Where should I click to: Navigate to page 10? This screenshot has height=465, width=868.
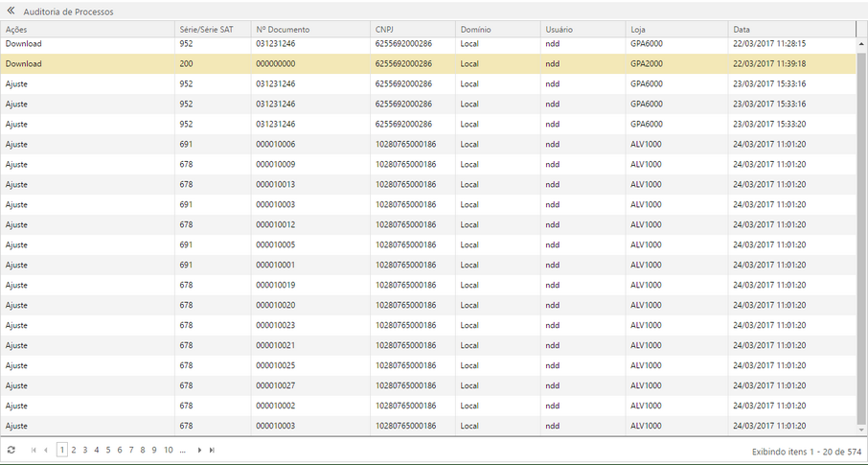pos(168,450)
